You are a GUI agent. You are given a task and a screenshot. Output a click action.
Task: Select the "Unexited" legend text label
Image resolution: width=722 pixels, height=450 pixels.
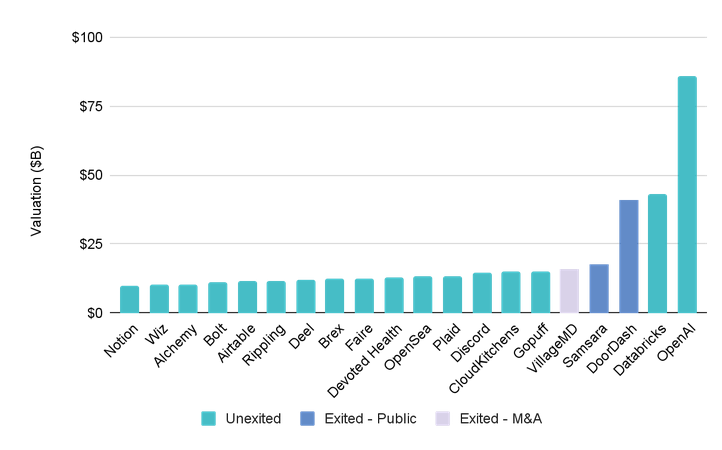251,420
